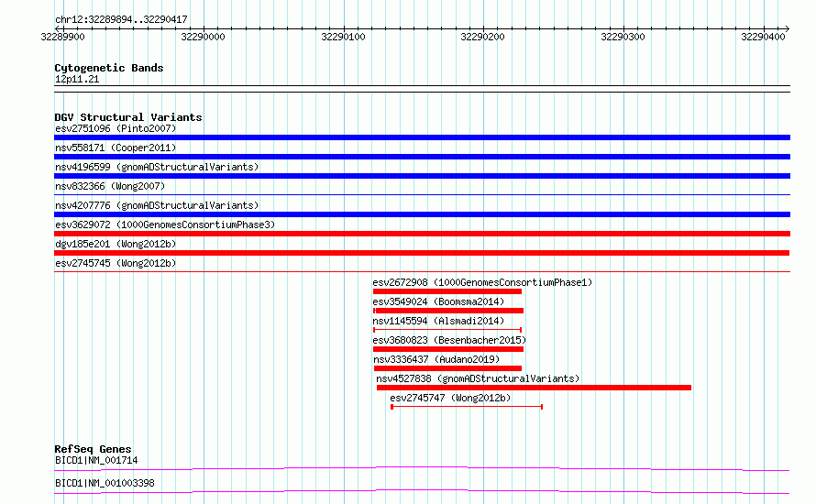
Task: Open variant nsv1145594 (Alsmadi2014) label
Action: [438, 321]
